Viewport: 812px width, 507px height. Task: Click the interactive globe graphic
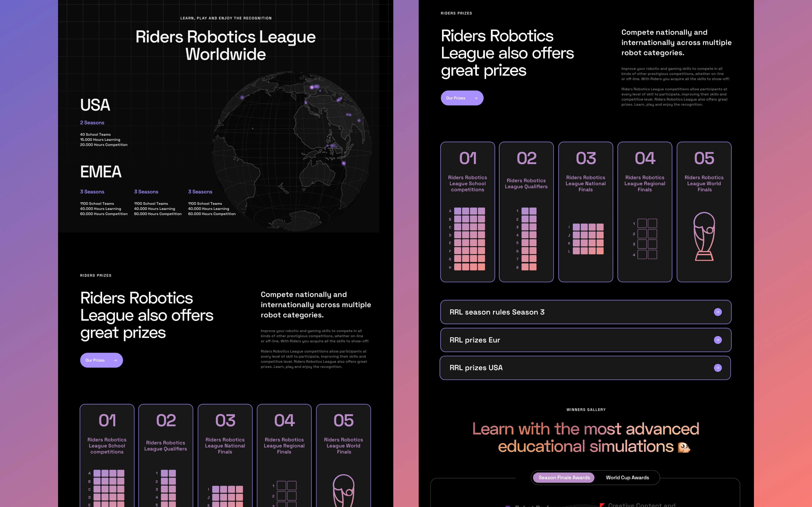click(x=292, y=151)
